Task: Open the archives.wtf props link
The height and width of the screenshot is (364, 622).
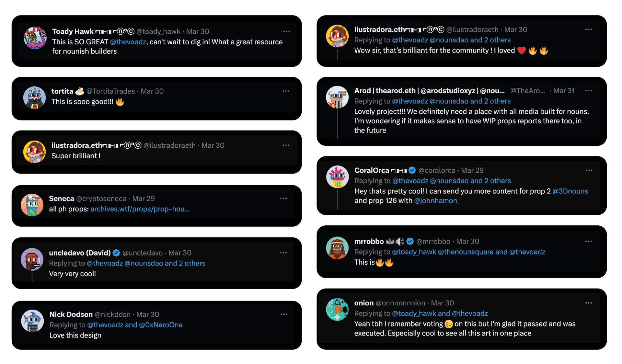Action: 140,209
